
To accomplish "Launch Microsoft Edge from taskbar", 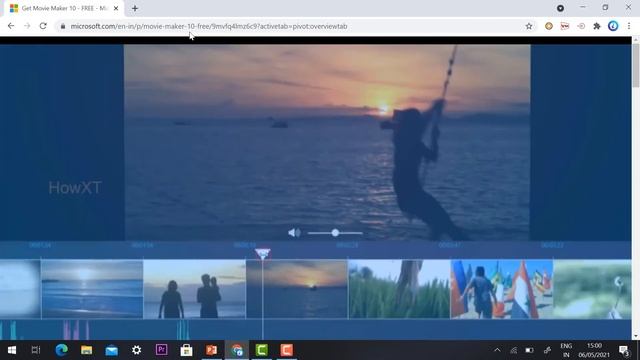I will point(62,350).
